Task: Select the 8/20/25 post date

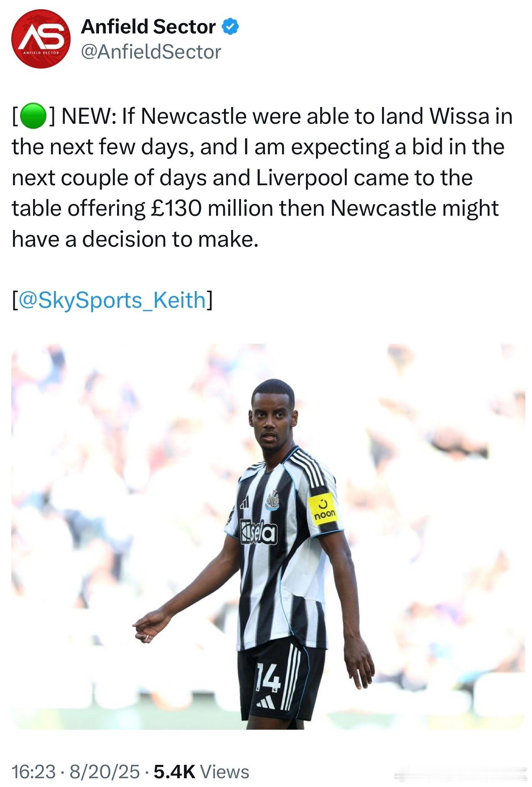Action: pos(104,772)
